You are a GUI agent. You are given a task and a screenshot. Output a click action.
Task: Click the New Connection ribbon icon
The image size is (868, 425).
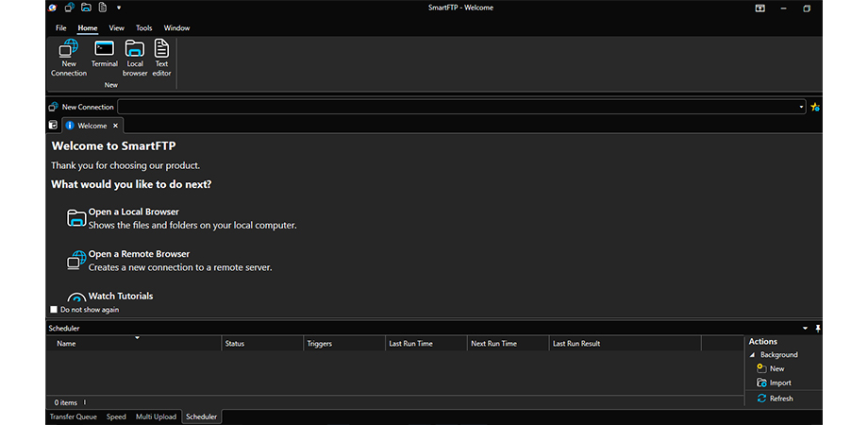point(69,49)
